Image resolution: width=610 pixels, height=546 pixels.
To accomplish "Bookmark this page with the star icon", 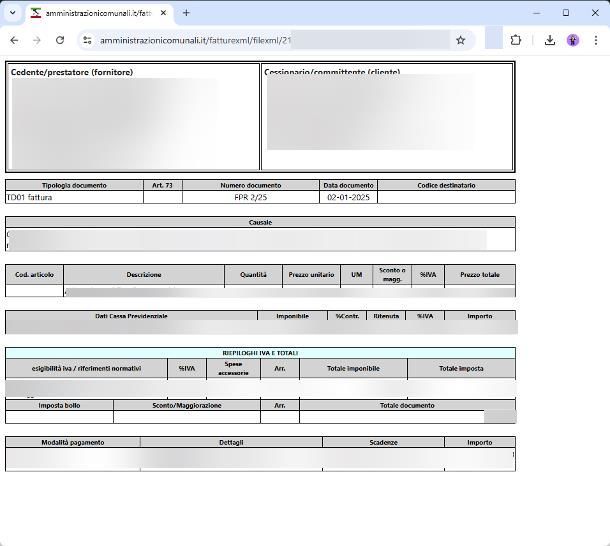I will (461, 40).
